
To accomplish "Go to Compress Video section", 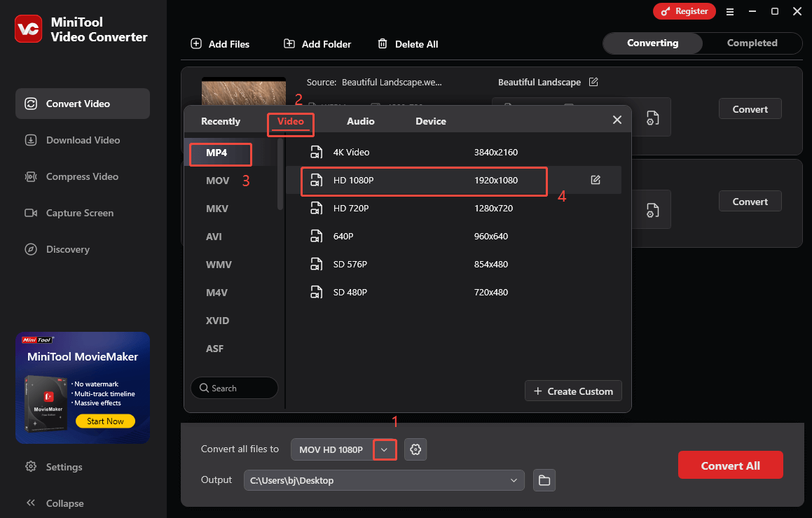I will 83,176.
